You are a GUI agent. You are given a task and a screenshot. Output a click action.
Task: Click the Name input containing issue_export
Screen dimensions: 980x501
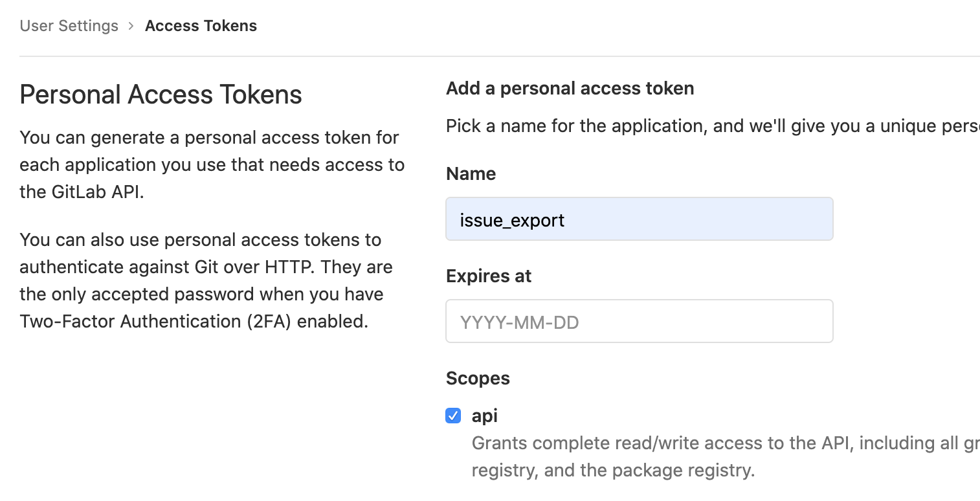coord(639,219)
